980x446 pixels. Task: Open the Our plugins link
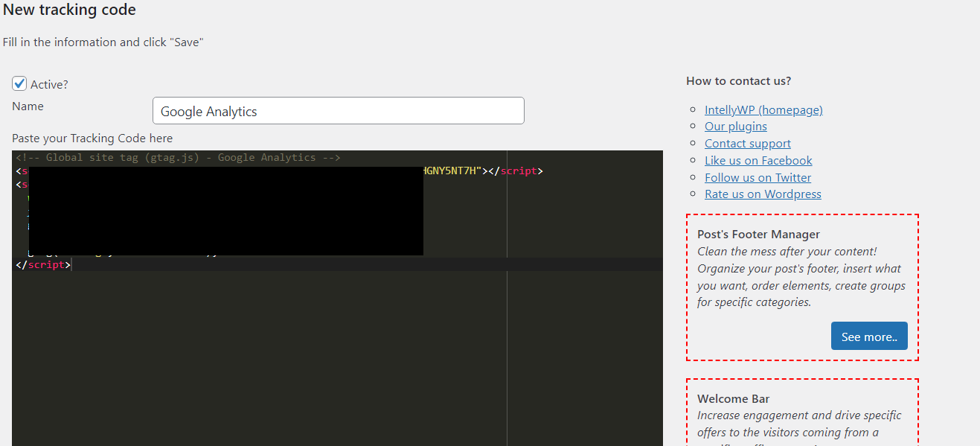pyautogui.click(x=736, y=127)
